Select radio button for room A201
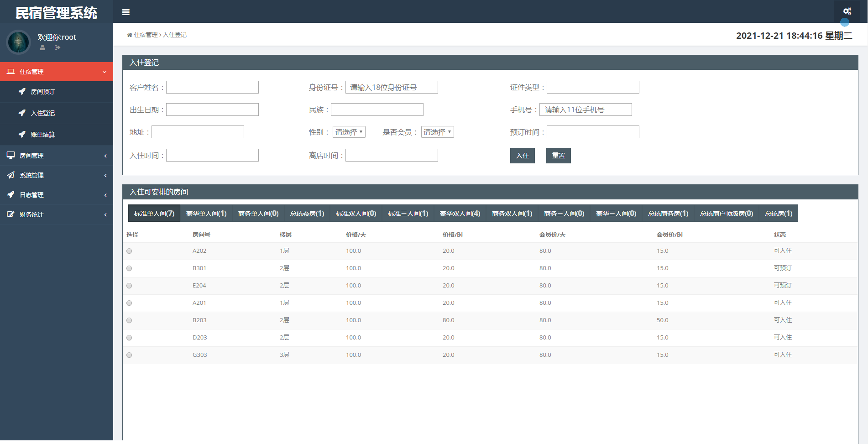Screen dimensions: 868x444 129,303
